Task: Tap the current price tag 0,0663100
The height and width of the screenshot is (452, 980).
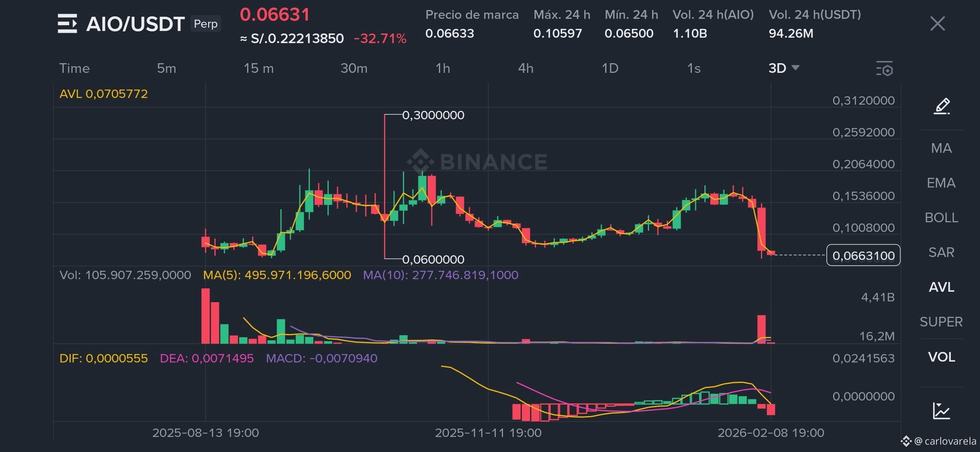Action: tap(863, 255)
